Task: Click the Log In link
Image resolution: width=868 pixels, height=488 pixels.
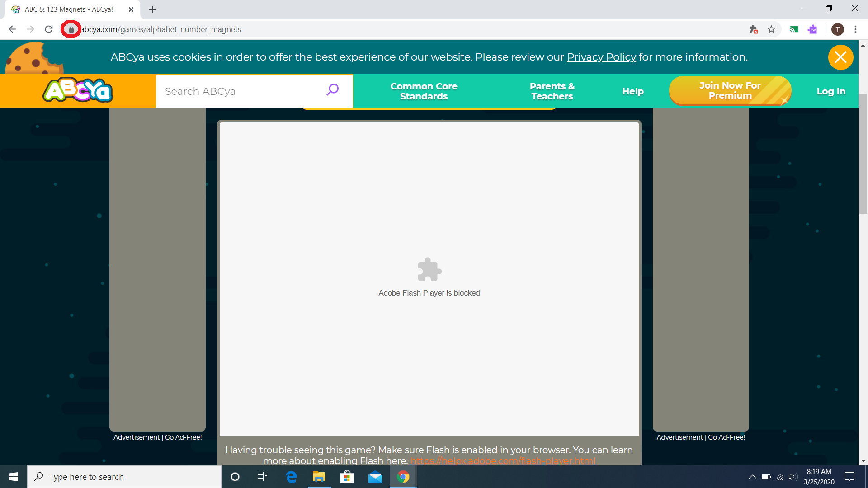Action: (x=831, y=91)
